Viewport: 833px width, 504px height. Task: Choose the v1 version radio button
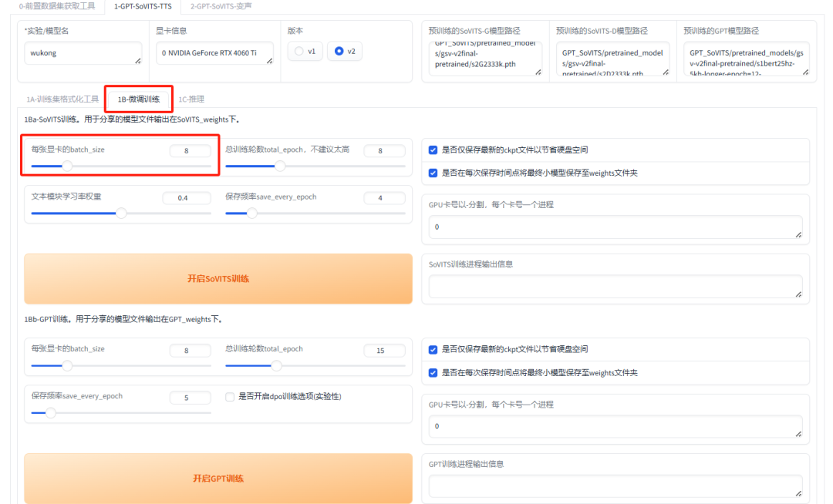point(305,52)
